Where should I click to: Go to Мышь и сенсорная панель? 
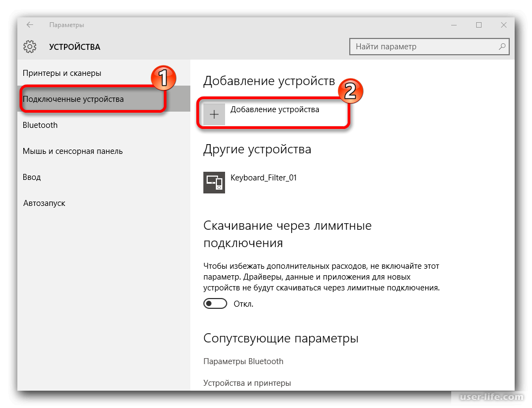[x=104, y=151]
